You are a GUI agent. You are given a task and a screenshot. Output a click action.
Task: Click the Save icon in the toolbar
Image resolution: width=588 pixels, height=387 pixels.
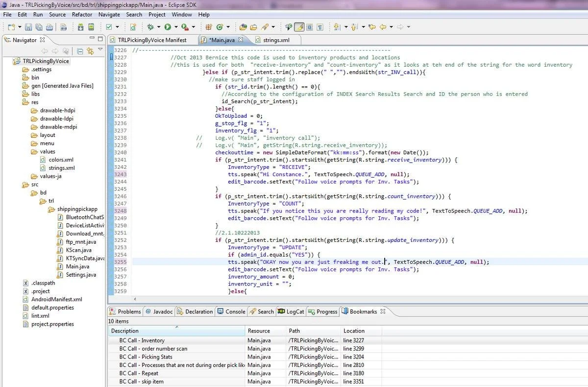click(28, 27)
